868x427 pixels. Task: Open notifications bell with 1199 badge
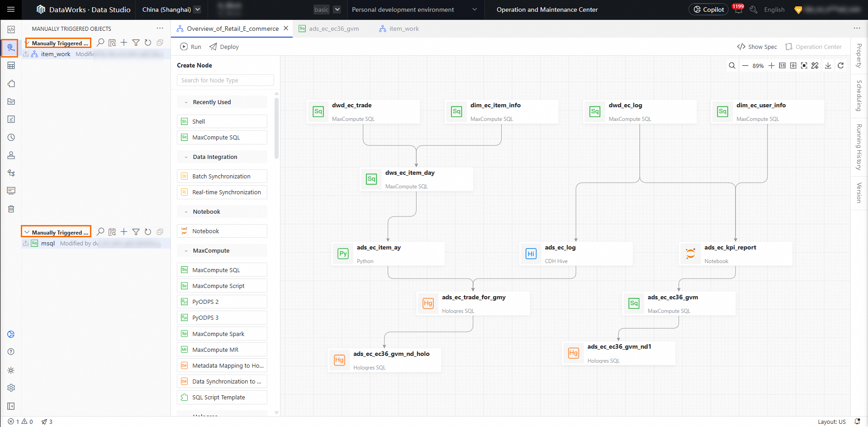pos(738,10)
